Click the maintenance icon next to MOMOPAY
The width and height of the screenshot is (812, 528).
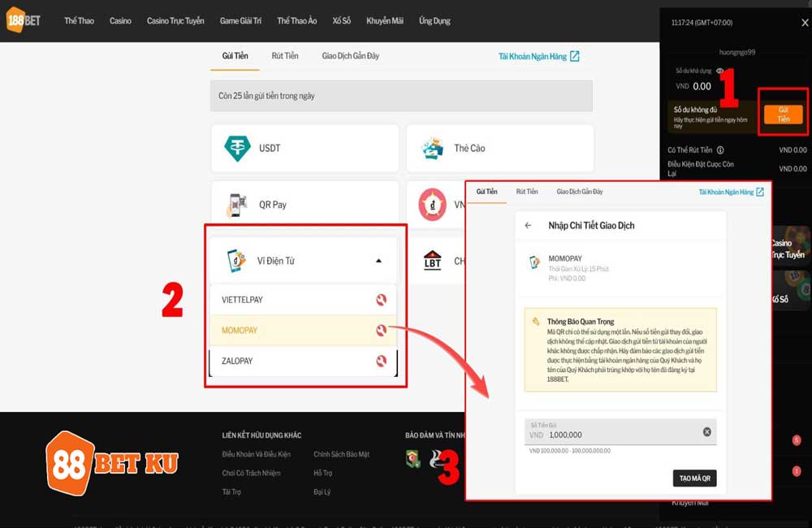point(381,330)
